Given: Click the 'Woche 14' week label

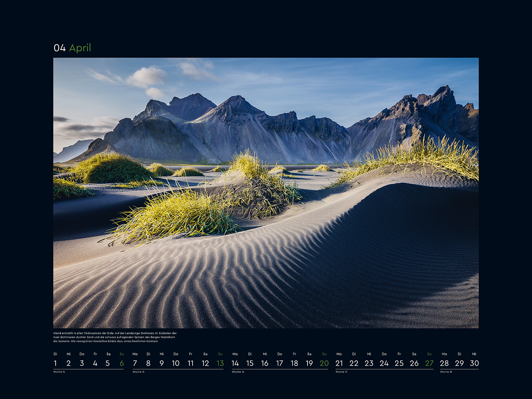Looking at the screenshot, I should tap(59, 372).
